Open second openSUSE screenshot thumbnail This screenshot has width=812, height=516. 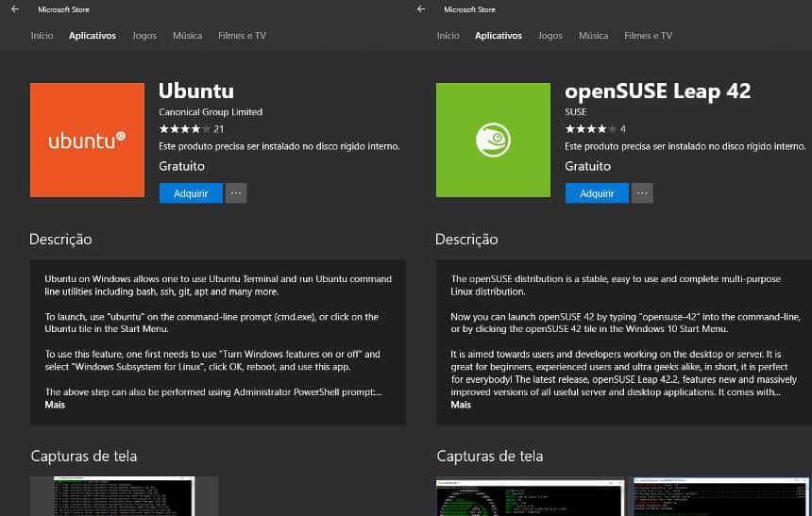tap(721, 497)
